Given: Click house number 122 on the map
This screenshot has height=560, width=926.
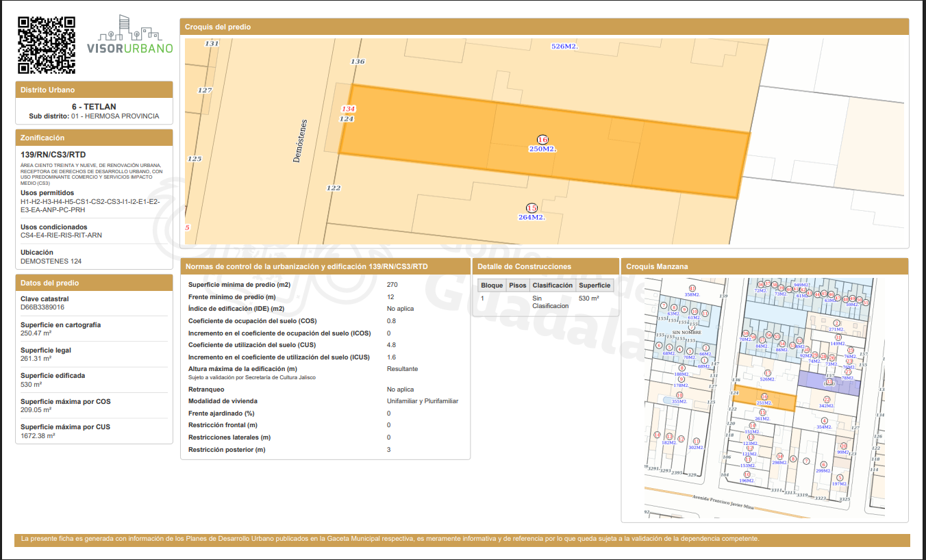Looking at the screenshot, I should pyautogui.click(x=334, y=188).
